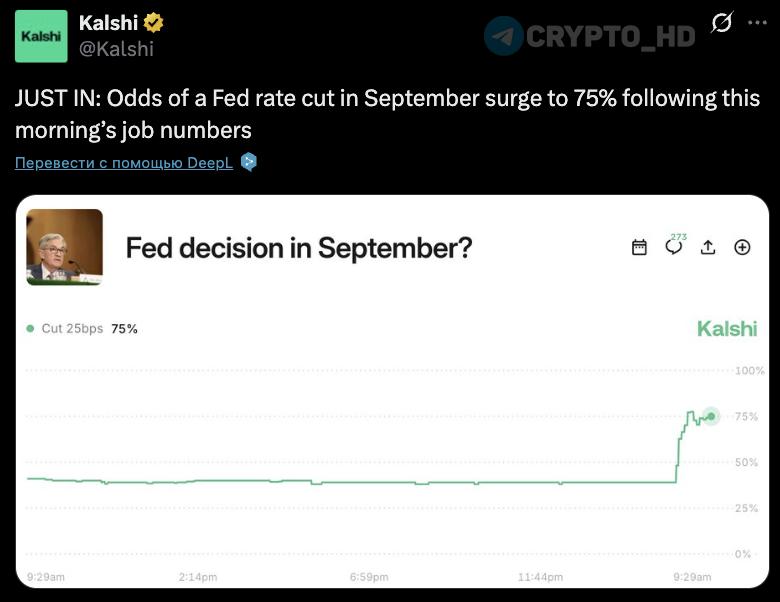The width and height of the screenshot is (780, 602).
Task: Click the current-value dot at chart line end
Action: point(711,416)
